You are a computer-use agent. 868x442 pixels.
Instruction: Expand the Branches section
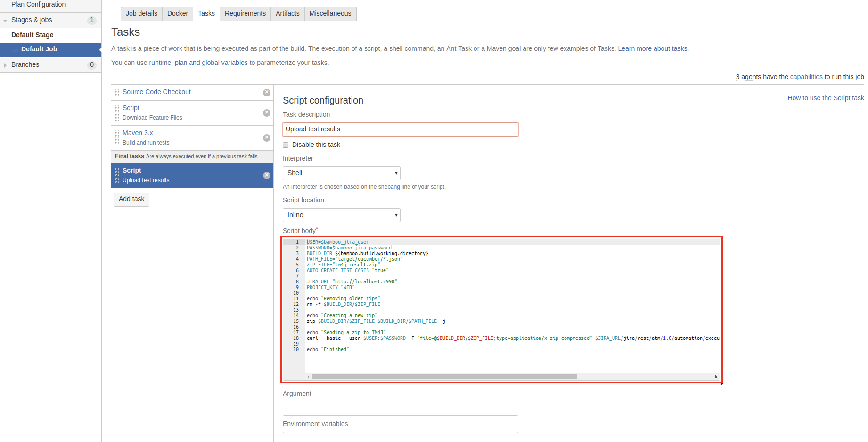[x=5, y=65]
